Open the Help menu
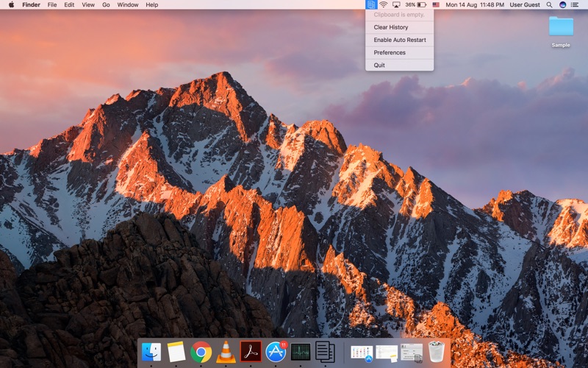The image size is (588, 368). point(152,4)
